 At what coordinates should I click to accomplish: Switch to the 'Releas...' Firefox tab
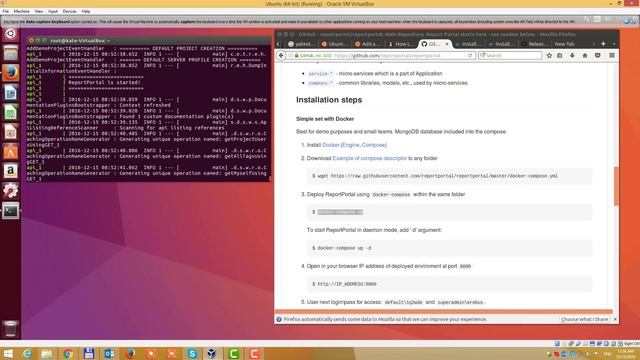(535, 44)
